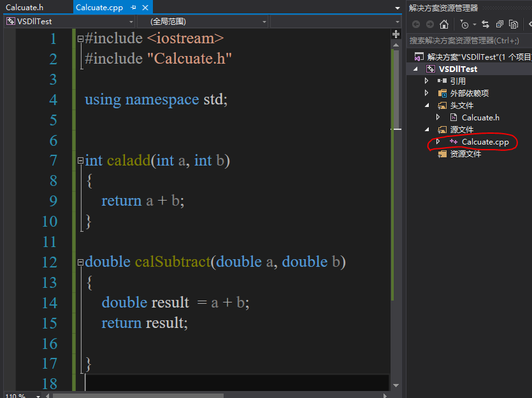Click the Solution Explorer Home icon
532x398 pixels.
(x=444, y=24)
